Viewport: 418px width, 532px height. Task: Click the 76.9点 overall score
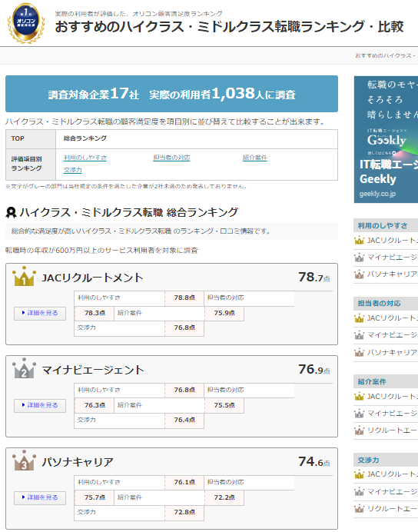(314, 370)
